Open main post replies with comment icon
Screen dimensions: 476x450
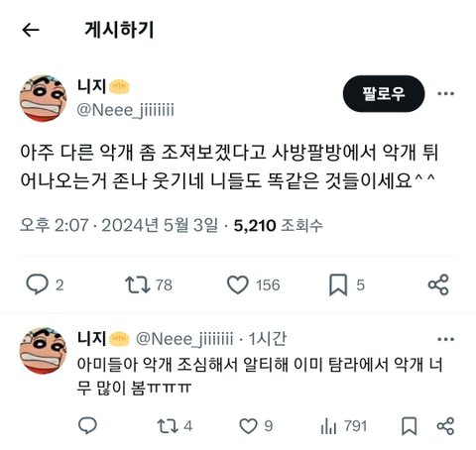(38, 284)
